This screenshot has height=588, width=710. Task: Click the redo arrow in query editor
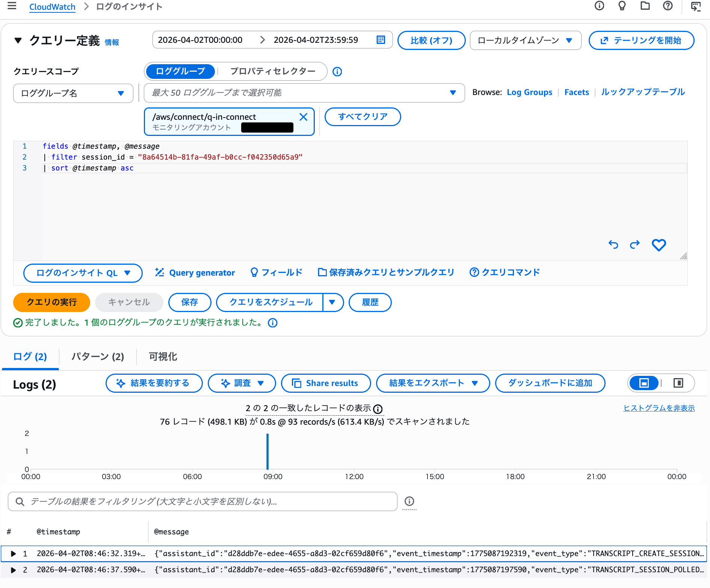click(x=635, y=245)
